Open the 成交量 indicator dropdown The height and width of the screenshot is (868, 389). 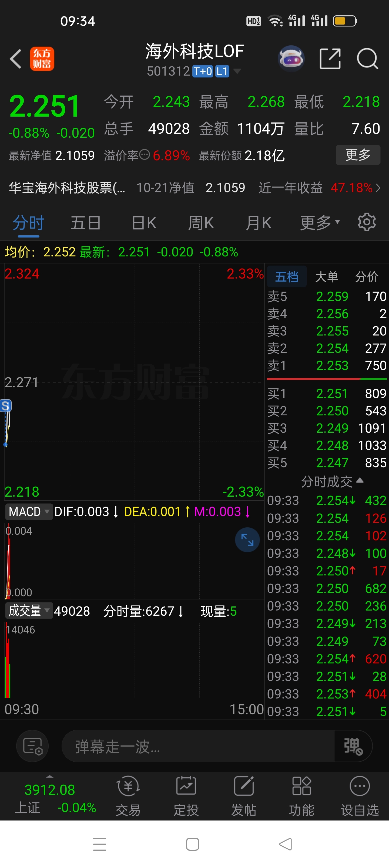pos(29,611)
